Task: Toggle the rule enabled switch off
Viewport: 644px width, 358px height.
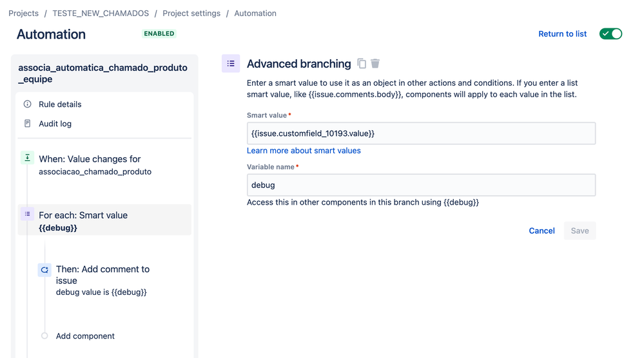Action: point(610,33)
